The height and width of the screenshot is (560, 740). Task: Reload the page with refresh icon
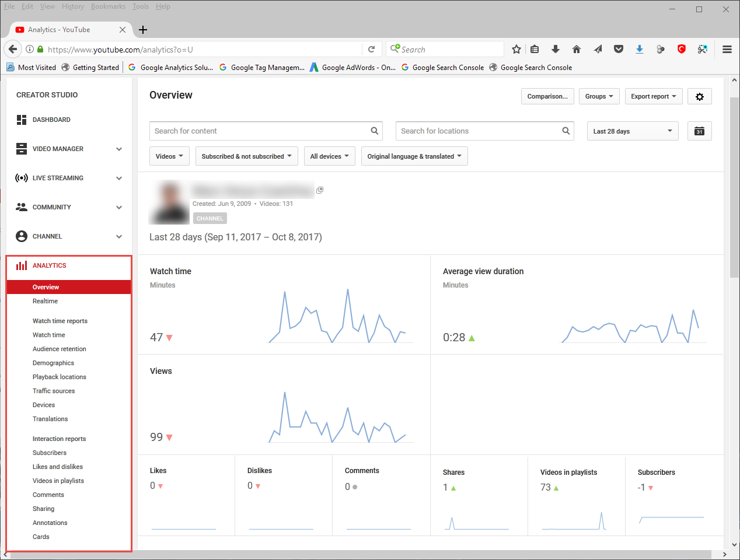[x=371, y=50]
